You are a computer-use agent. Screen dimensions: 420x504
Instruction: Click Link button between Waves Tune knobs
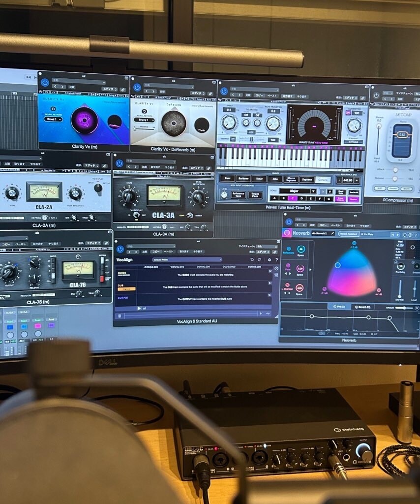251,132
